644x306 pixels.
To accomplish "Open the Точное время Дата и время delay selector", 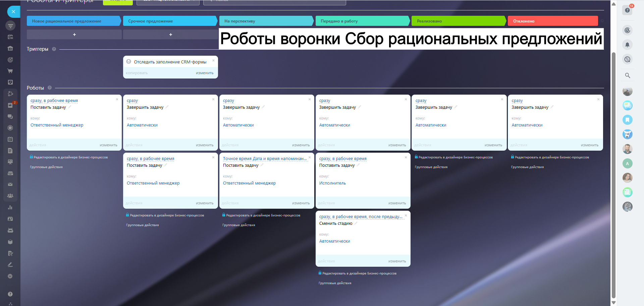I will 265,159.
